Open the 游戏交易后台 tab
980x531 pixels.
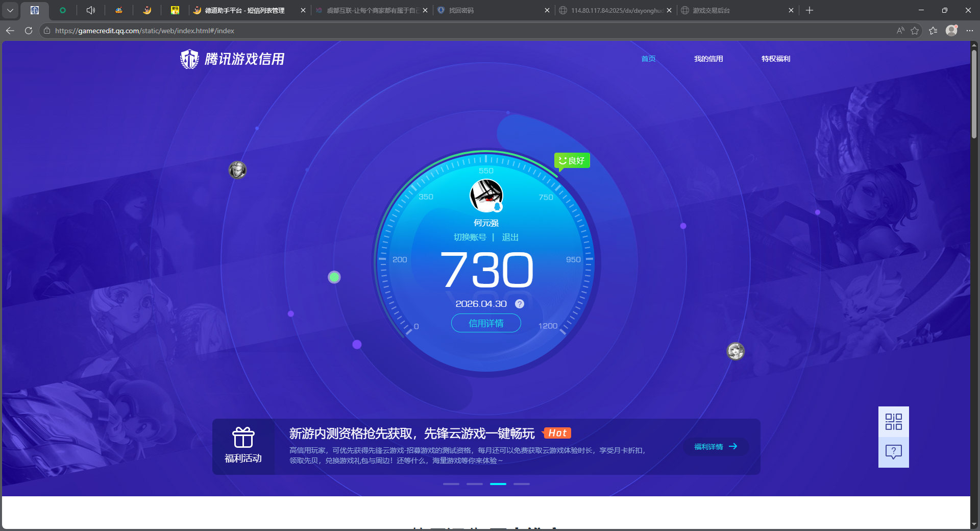[735, 10]
